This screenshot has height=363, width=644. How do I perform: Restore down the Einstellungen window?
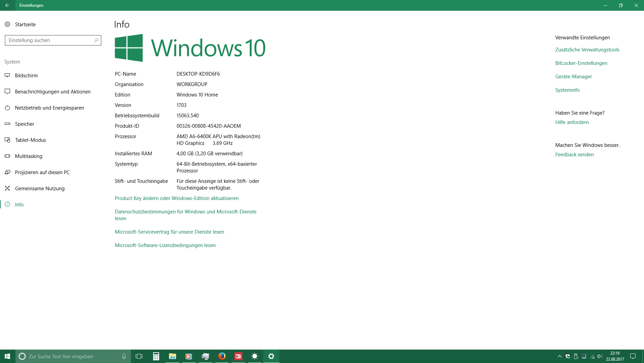pos(621,5)
